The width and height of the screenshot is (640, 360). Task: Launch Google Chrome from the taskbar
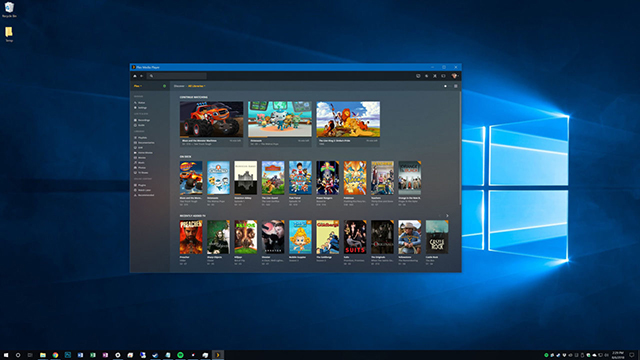coord(55,355)
